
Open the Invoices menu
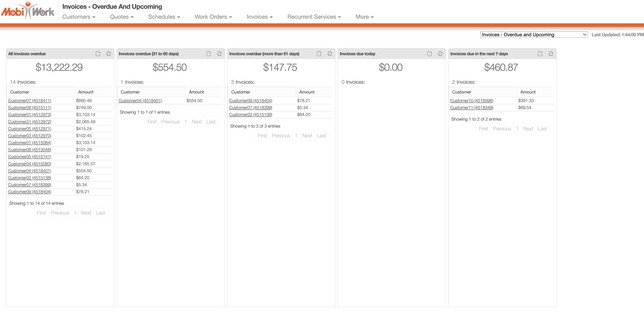coord(260,17)
